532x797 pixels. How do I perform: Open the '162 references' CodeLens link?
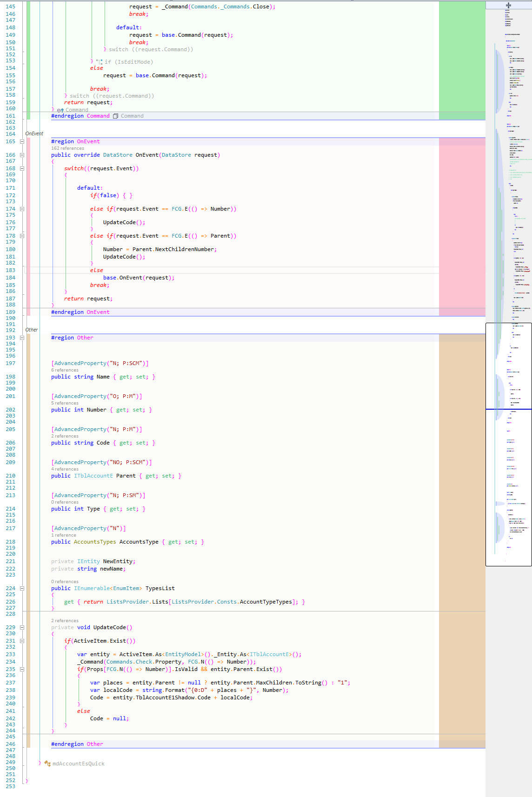[67, 148]
